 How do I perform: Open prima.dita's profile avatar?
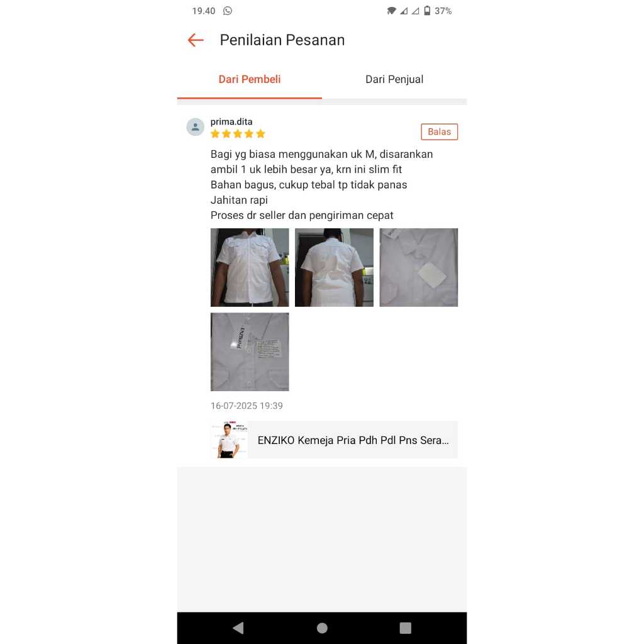point(195,127)
